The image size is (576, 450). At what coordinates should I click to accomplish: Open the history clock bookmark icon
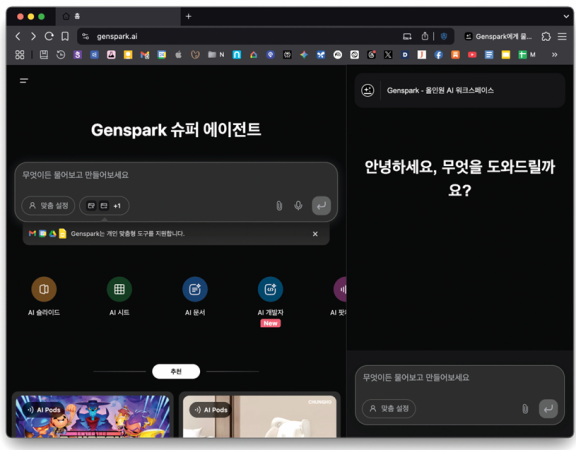61,55
